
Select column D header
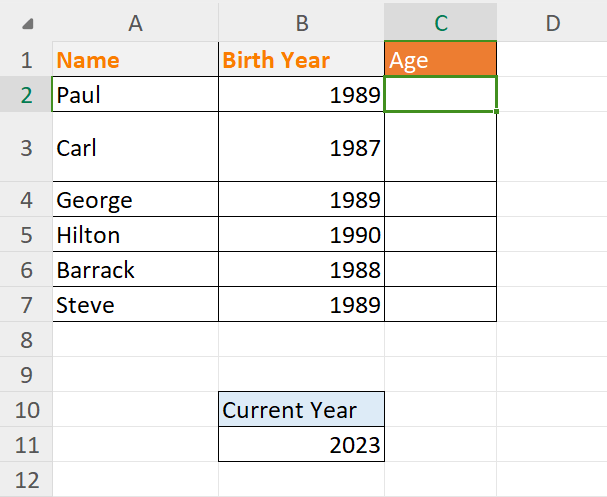pyautogui.click(x=552, y=23)
